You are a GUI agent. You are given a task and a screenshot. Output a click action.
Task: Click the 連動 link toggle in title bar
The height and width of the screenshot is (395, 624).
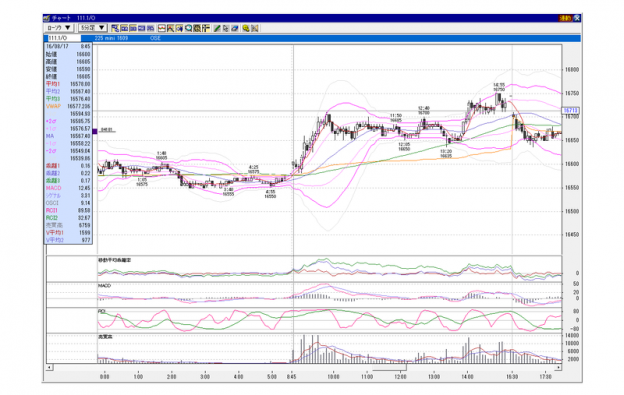click(x=565, y=18)
